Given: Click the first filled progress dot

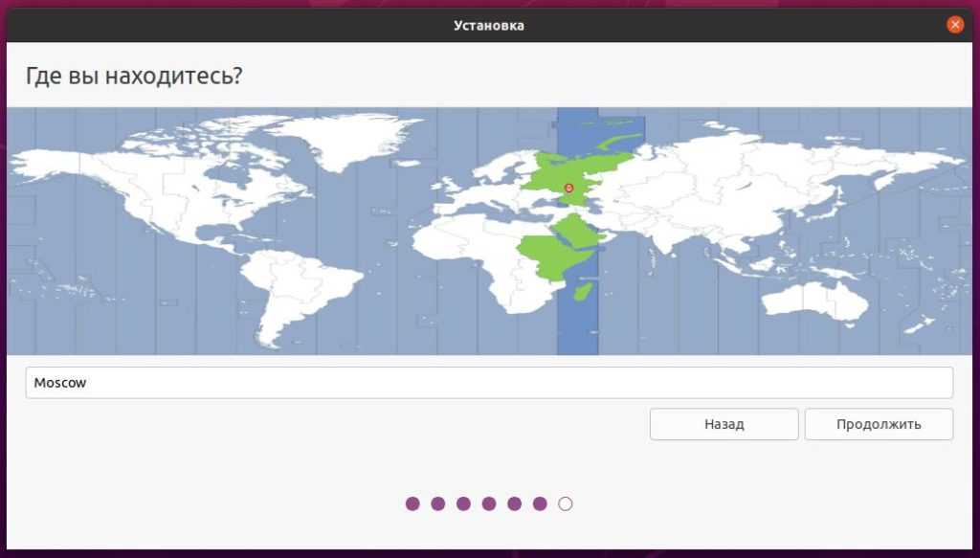Looking at the screenshot, I should point(412,503).
